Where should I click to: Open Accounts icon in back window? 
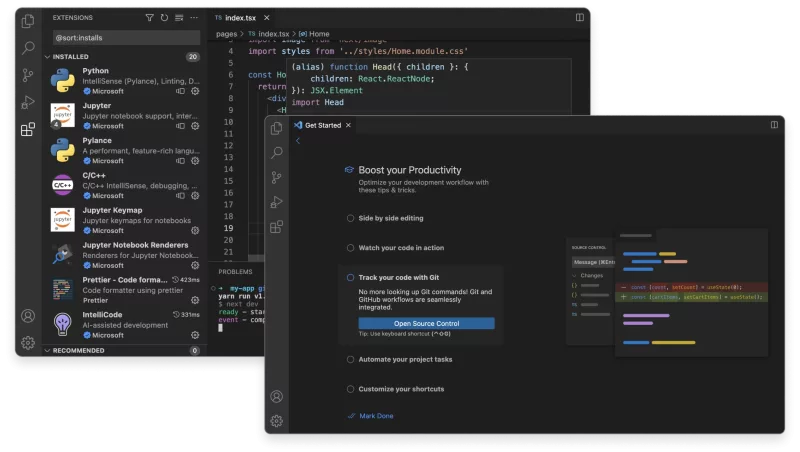28,316
